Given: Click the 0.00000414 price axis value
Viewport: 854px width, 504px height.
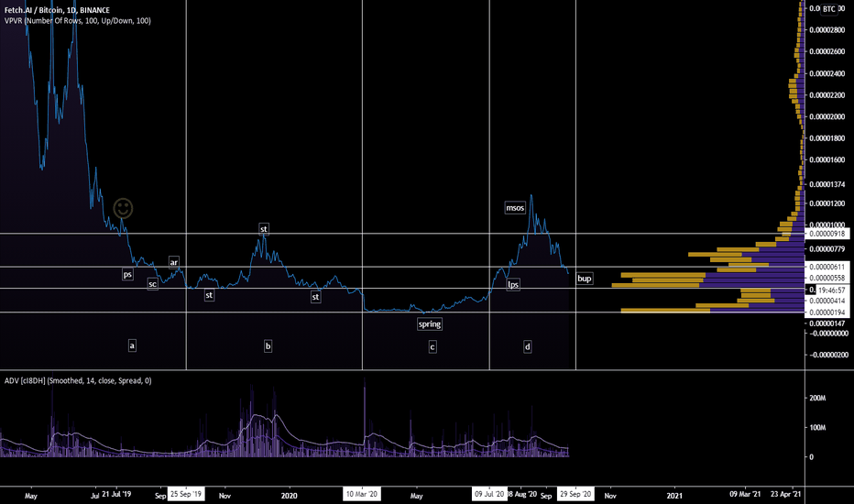Looking at the screenshot, I should pyautogui.click(x=827, y=301).
